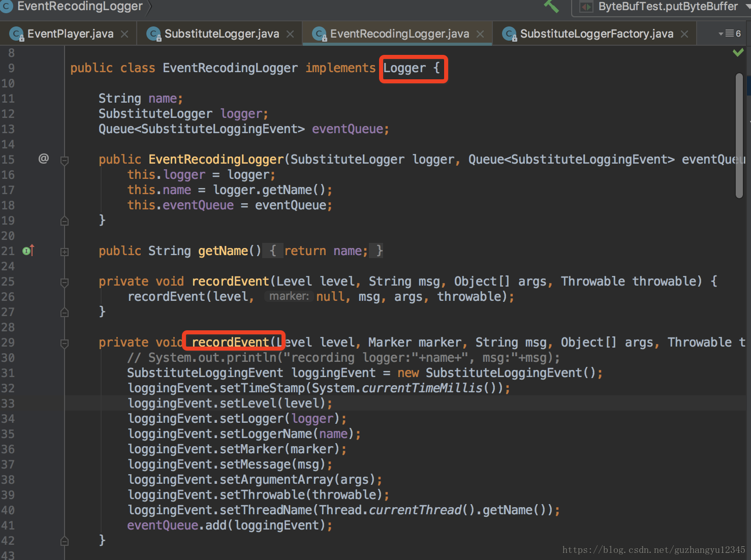The width and height of the screenshot is (751, 560).
Task: Click the currentThread call on line 40
Action: (x=415, y=510)
